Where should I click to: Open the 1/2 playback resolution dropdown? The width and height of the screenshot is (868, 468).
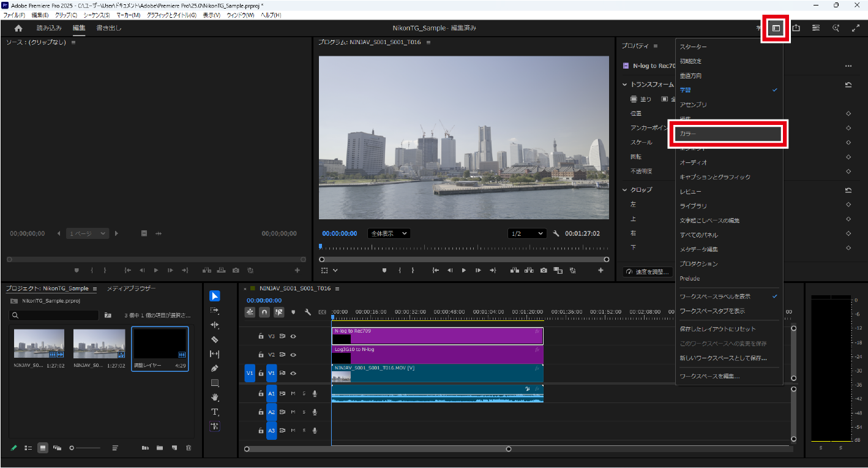[x=527, y=233]
